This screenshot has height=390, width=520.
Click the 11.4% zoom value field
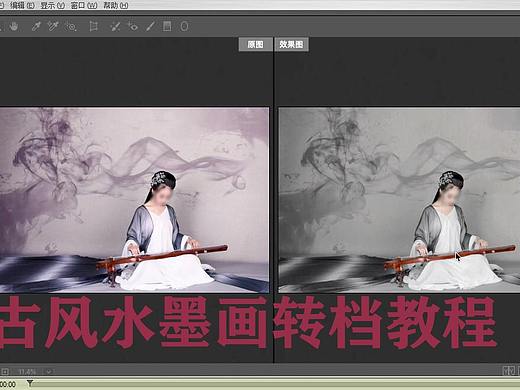pos(27,371)
